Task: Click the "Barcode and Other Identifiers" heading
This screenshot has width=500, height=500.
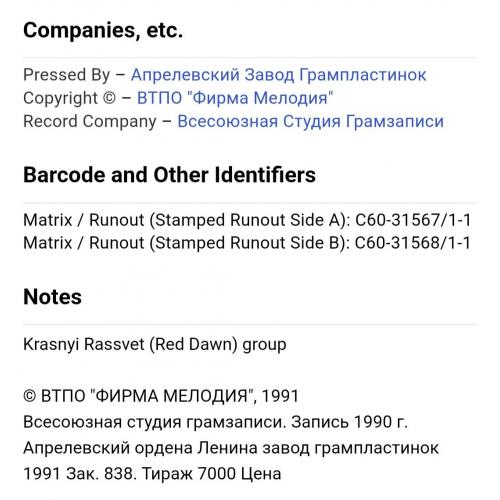Action: [169, 175]
